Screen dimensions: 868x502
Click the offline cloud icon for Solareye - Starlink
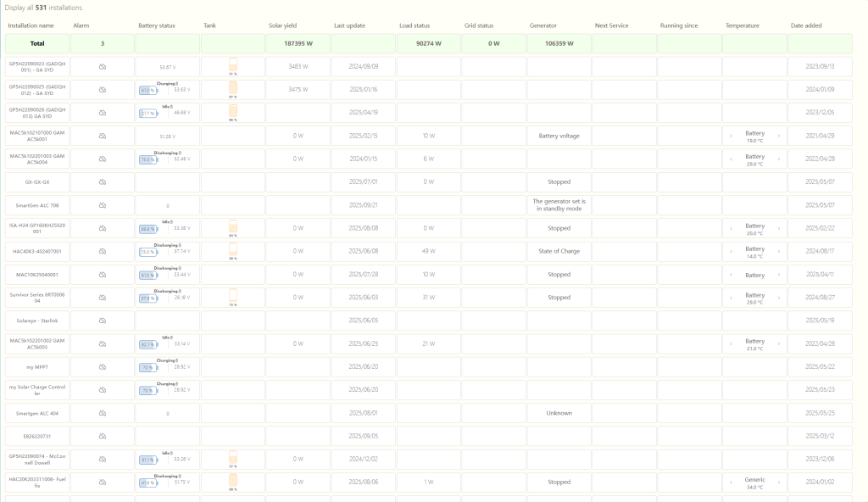point(103,321)
